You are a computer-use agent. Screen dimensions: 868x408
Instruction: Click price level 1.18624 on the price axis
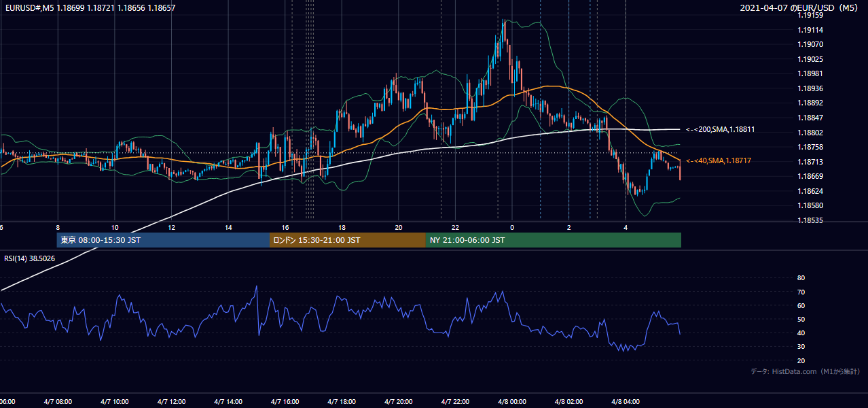click(x=810, y=191)
